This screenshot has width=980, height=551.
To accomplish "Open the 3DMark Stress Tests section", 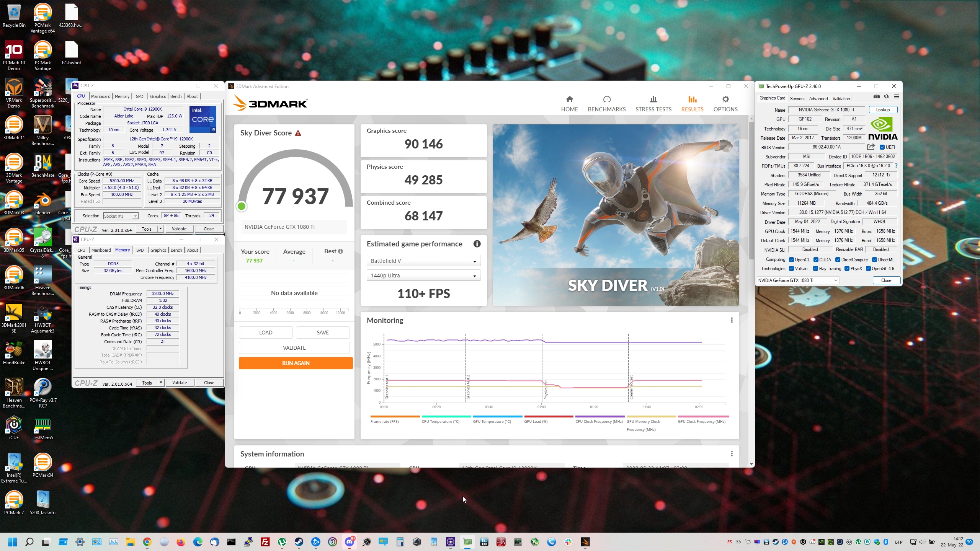I will (653, 104).
